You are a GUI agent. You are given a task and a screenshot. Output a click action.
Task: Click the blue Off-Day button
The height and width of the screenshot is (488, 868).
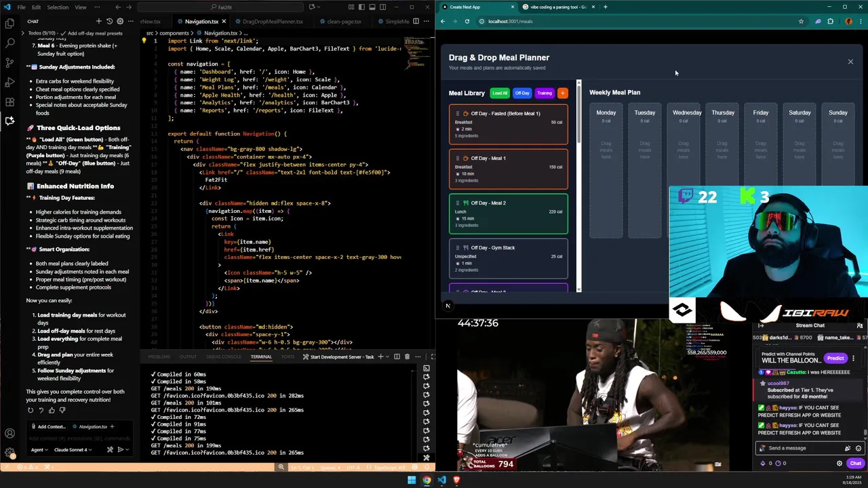tap(522, 93)
